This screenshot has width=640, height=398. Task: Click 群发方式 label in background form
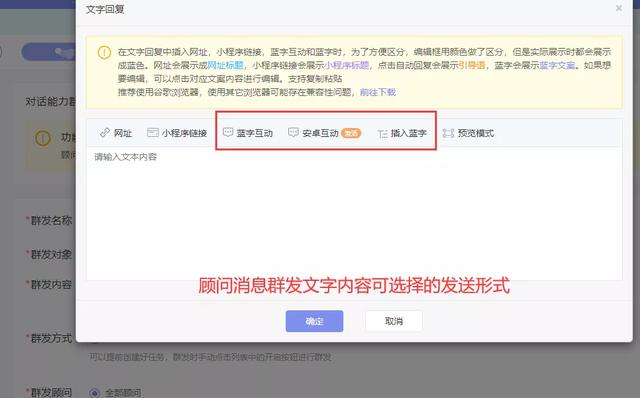tap(51, 338)
